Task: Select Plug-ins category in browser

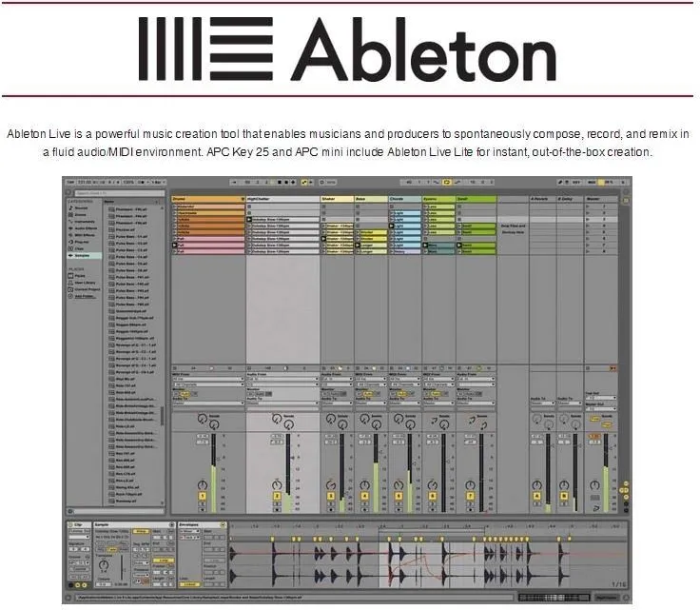Action: (81, 242)
